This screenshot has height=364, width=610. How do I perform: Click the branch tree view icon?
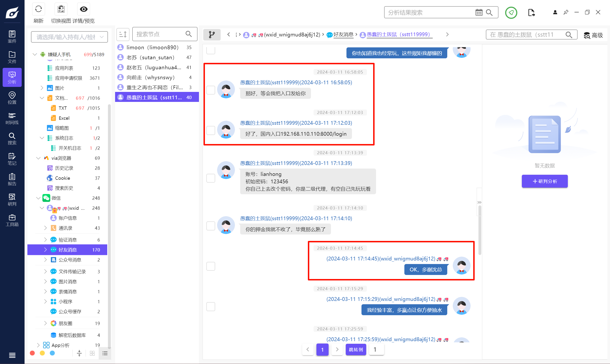212,35
